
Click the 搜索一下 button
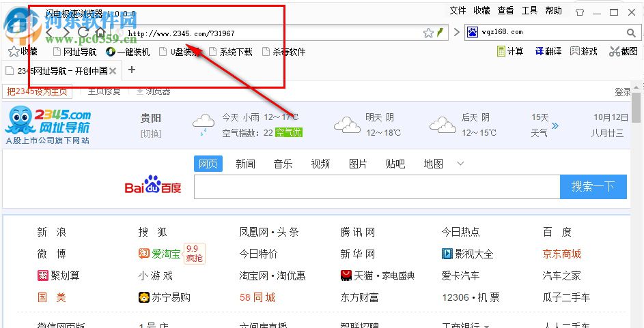click(x=593, y=187)
